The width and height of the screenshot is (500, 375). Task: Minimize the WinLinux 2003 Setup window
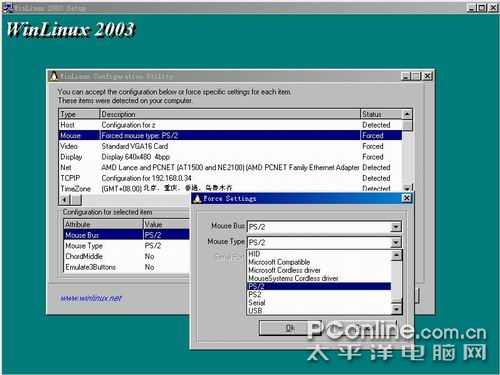point(471,8)
